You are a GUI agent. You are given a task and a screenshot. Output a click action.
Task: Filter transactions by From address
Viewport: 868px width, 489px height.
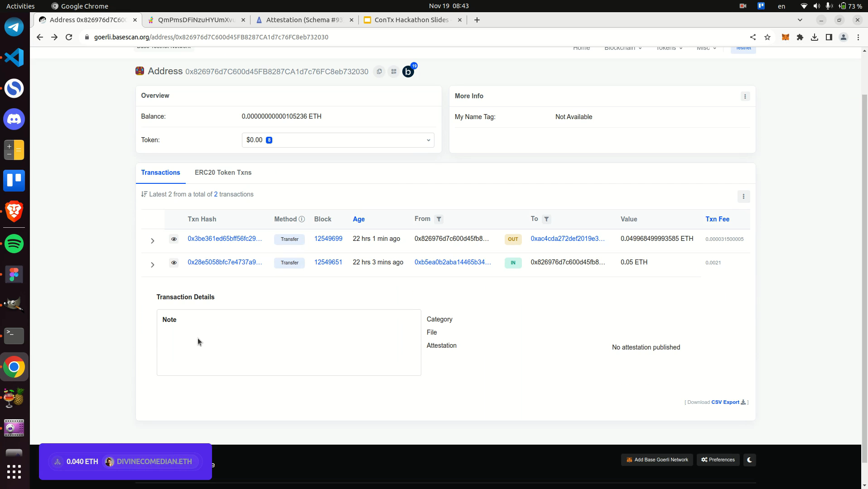point(439,219)
